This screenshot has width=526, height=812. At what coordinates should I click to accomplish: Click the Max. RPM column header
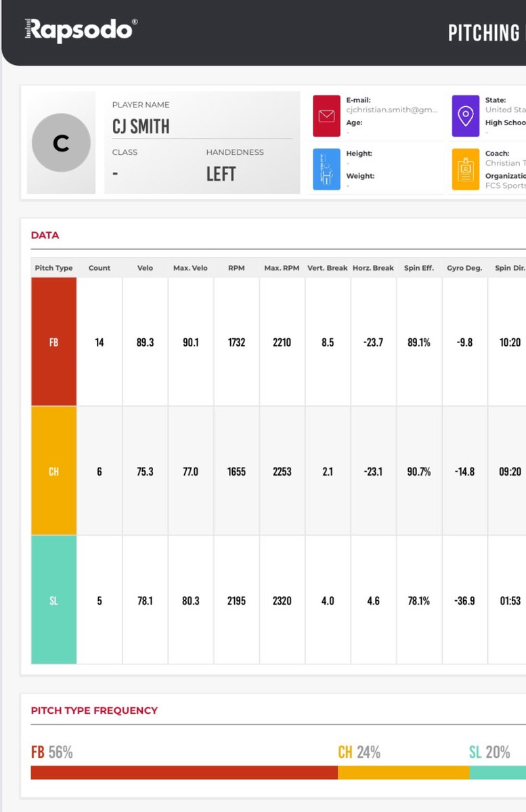282,268
